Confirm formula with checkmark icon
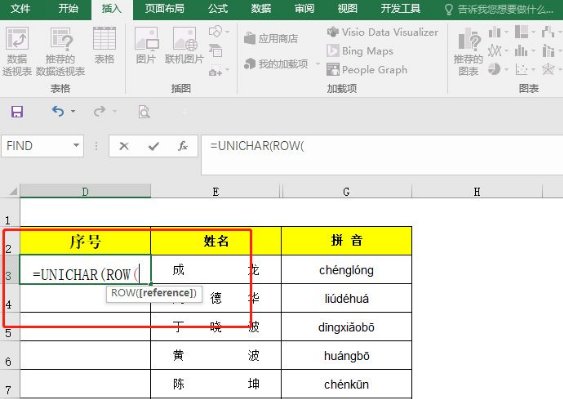563x399 pixels. click(x=153, y=146)
